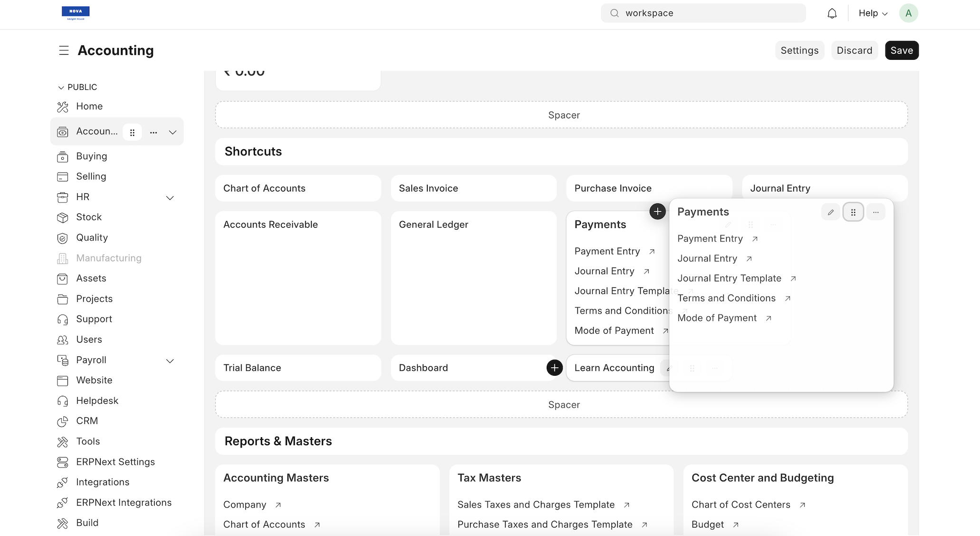Open the CRM workspace in the sidebar
The image size is (980, 536).
pos(87,421)
